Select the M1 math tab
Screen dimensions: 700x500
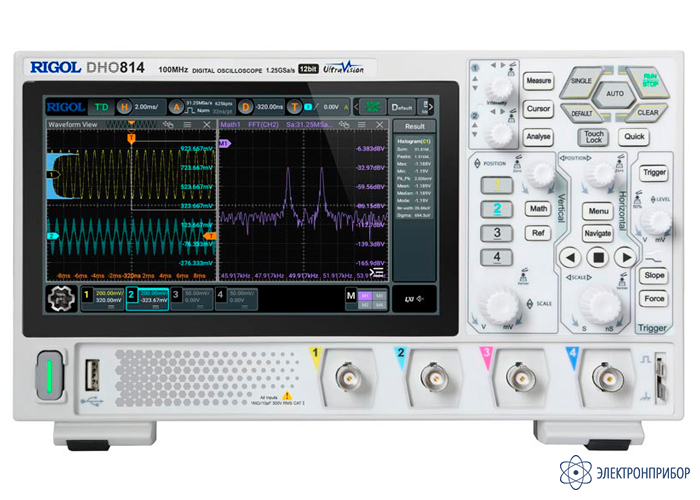[365, 295]
